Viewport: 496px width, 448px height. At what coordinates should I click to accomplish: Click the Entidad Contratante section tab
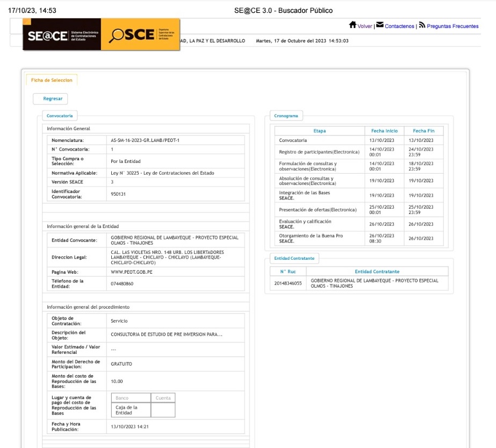pos(294,258)
